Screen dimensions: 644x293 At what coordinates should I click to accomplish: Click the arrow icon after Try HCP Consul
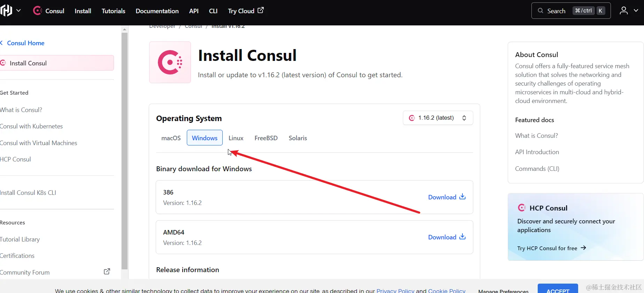(583, 248)
